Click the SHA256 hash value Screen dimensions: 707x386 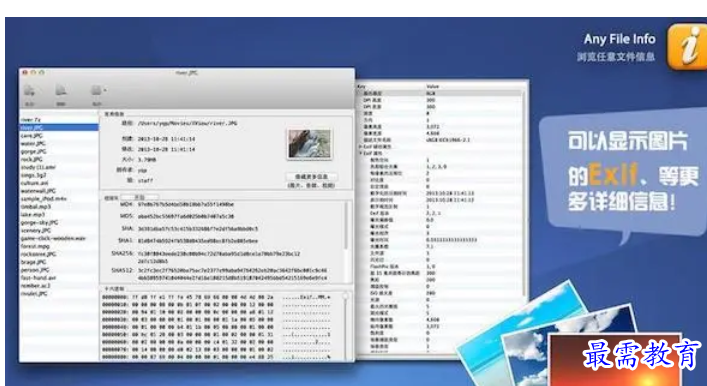219,257
